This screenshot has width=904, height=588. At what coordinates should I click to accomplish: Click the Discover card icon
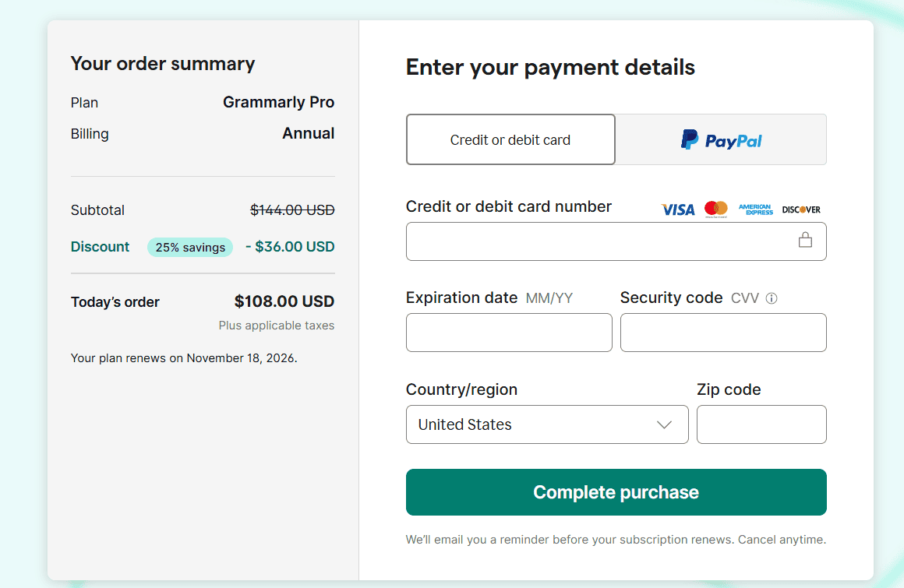(x=800, y=209)
